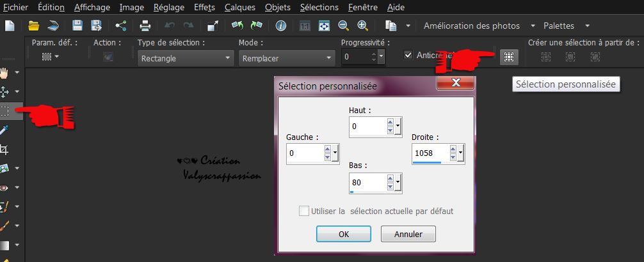Open the Calques menu
The image size is (644, 262).
click(238, 8)
